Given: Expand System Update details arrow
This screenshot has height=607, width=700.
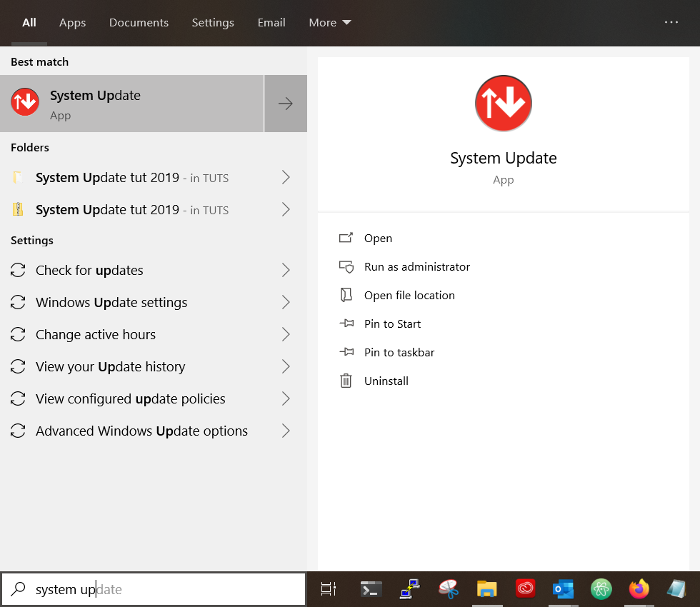Looking at the screenshot, I should point(286,104).
